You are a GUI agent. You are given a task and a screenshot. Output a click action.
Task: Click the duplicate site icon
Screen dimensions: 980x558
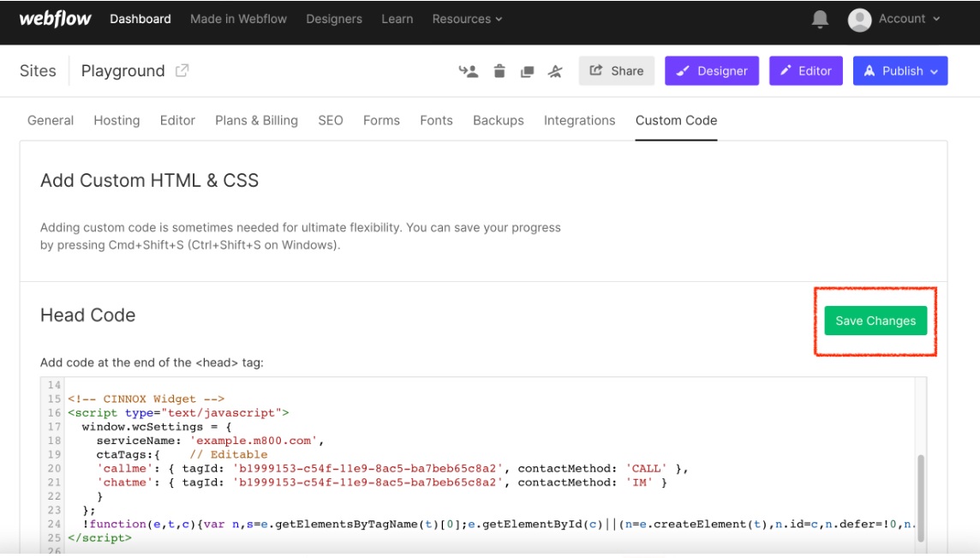point(528,71)
